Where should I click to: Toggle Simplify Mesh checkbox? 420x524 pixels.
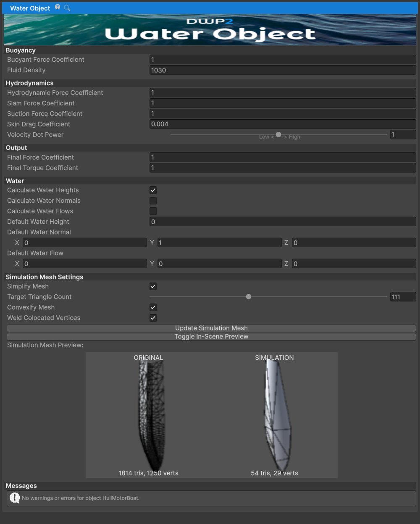[153, 286]
